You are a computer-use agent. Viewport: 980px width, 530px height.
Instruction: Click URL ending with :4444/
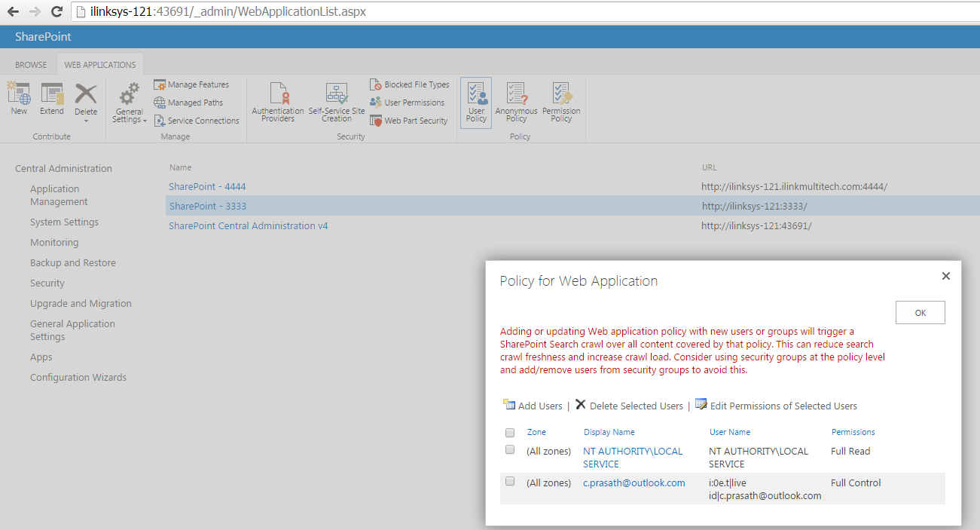pyautogui.click(x=794, y=186)
